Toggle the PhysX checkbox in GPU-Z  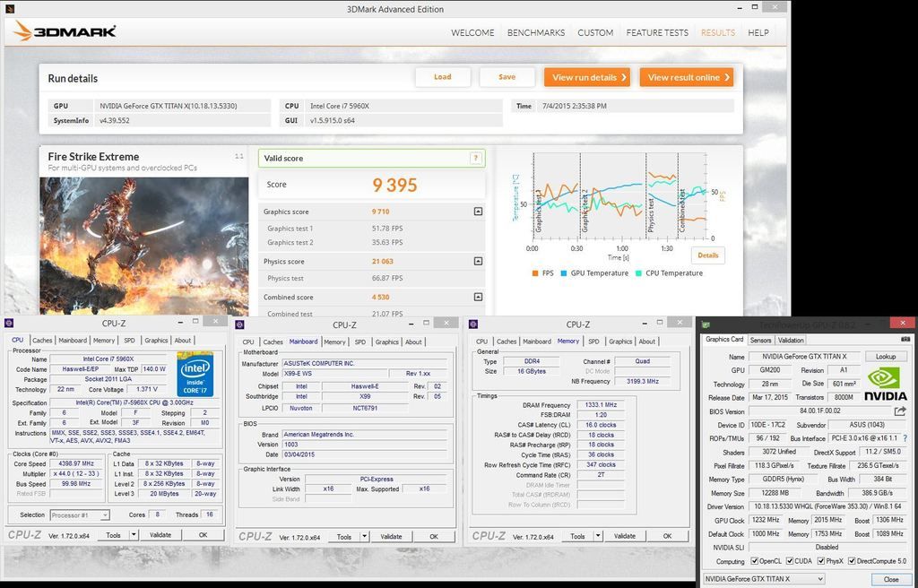(x=821, y=561)
